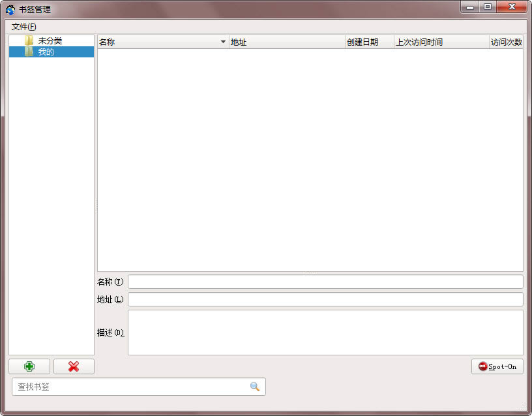Select the 未分类 folder in tree
This screenshot has height=416, width=532.
point(52,40)
